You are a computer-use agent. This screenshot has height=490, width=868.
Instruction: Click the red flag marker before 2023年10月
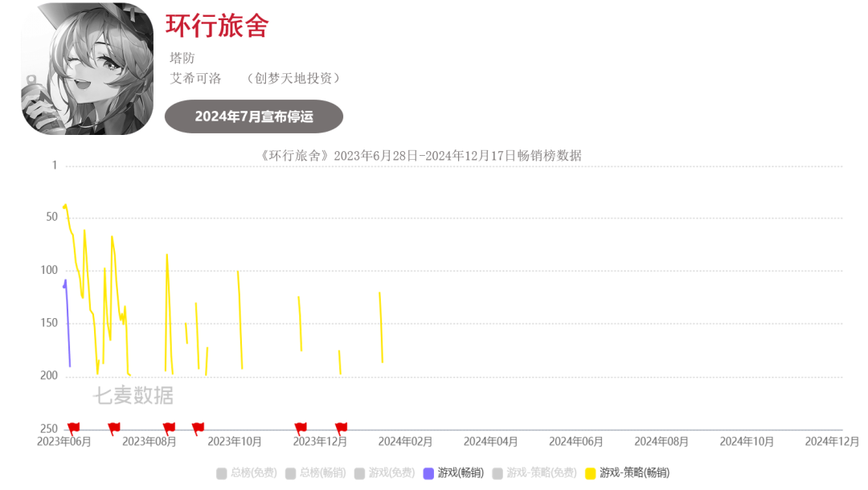click(198, 427)
